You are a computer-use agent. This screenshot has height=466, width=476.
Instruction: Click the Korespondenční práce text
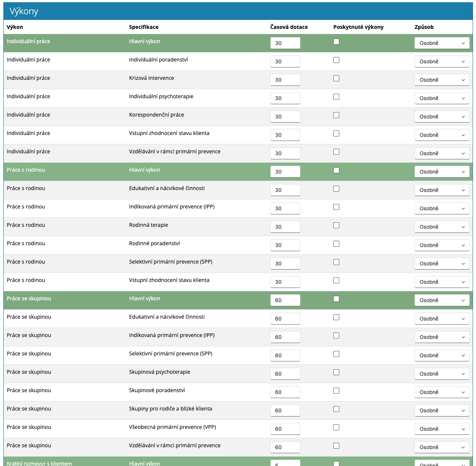pos(157,115)
